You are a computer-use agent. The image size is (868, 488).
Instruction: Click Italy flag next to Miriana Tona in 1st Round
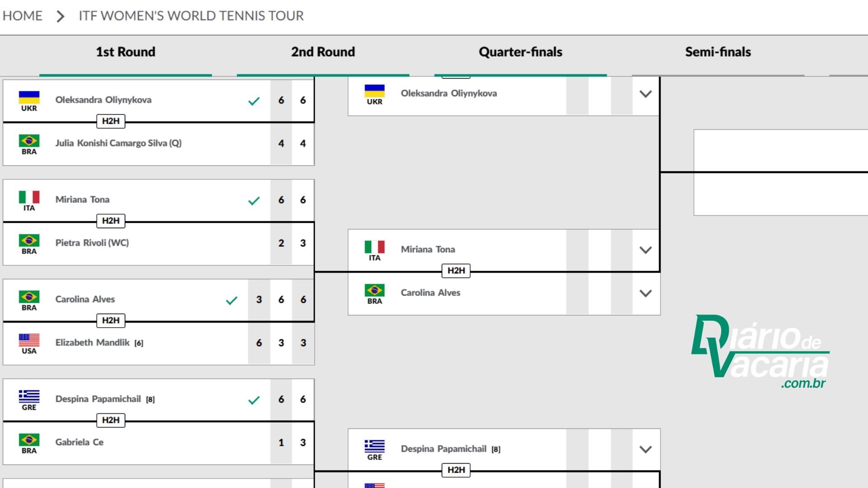29,197
